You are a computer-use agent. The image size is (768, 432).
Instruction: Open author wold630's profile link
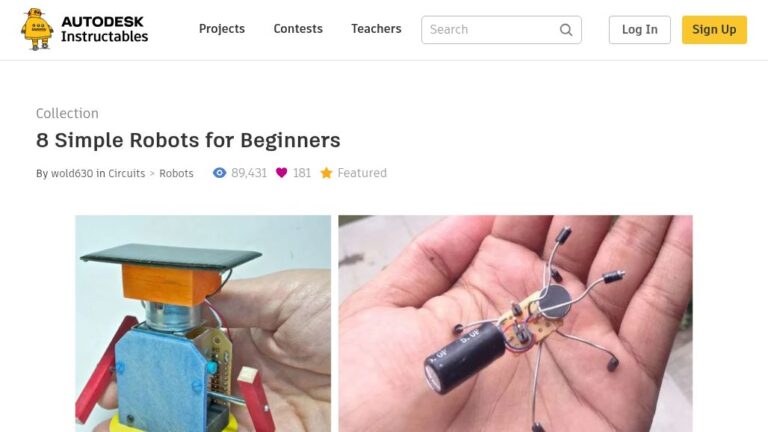click(x=72, y=173)
